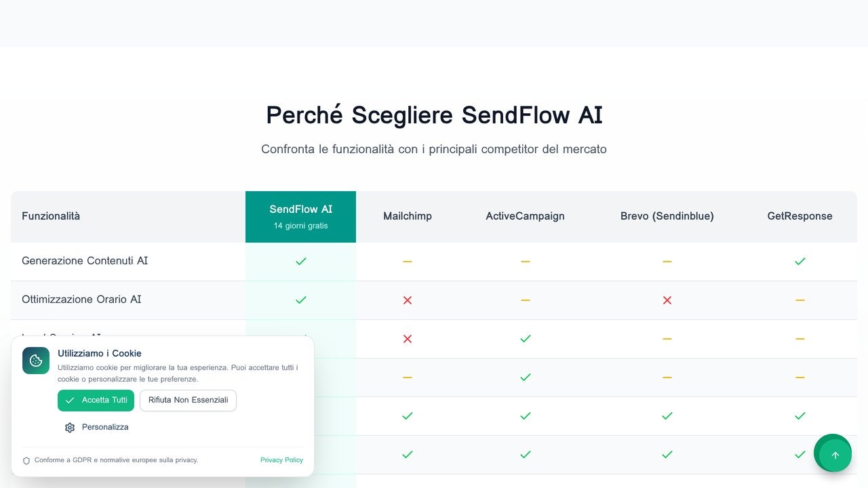Click the checkmark inside the Accetta Tutti button
Screen dimensions: 868x488
tap(68, 401)
